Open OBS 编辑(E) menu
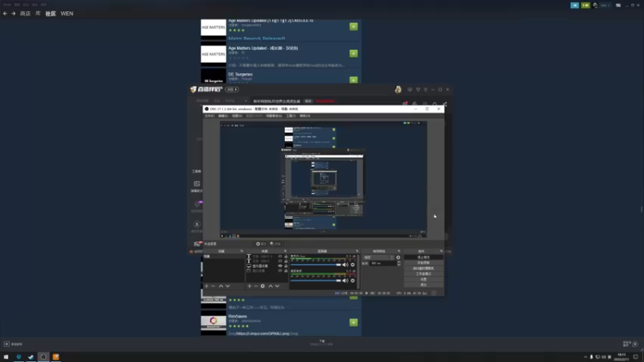Screen dimensions: 644x362 pyautogui.click(x=223, y=116)
